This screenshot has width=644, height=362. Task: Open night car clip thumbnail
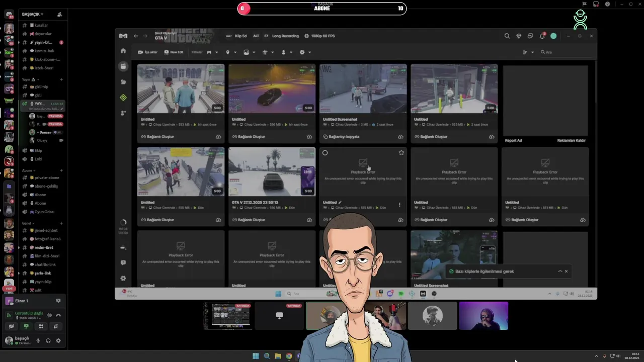pos(272,88)
